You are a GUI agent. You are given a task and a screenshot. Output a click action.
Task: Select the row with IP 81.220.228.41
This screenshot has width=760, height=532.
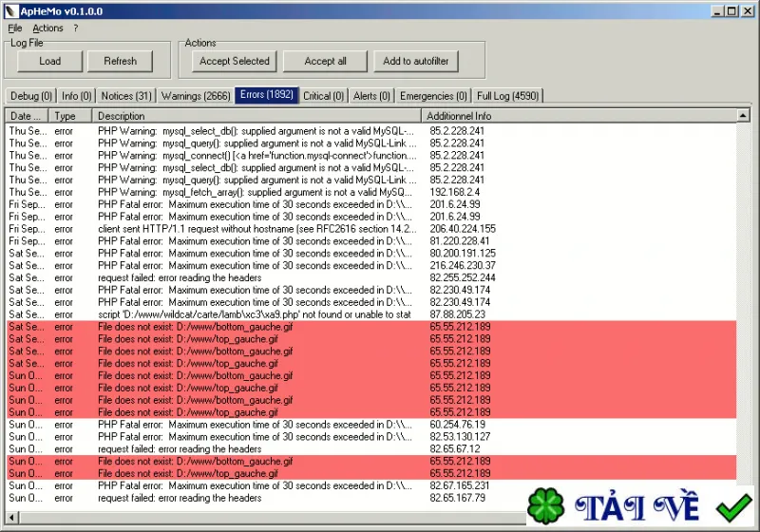(371, 240)
